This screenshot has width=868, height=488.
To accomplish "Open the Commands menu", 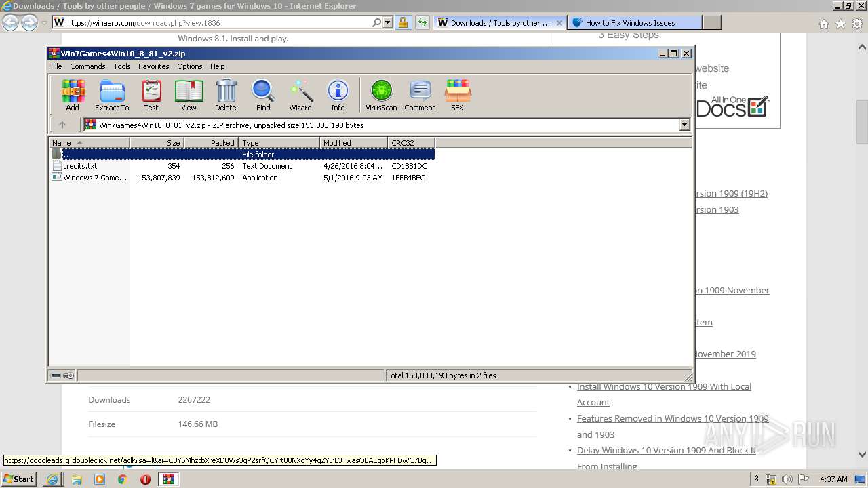I will point(87,66).
